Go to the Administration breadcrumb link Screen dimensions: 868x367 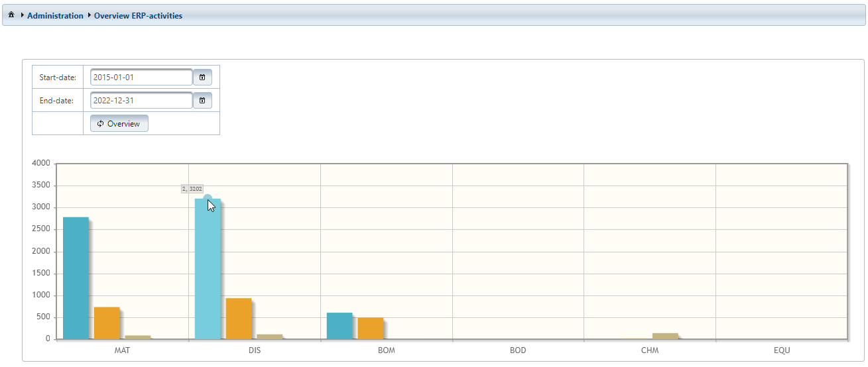pos(55,15)
